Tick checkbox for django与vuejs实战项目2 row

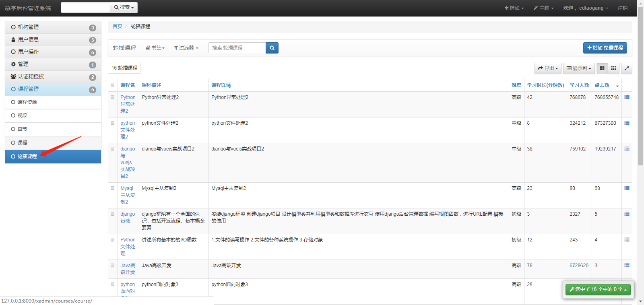[x=113, y=149]
